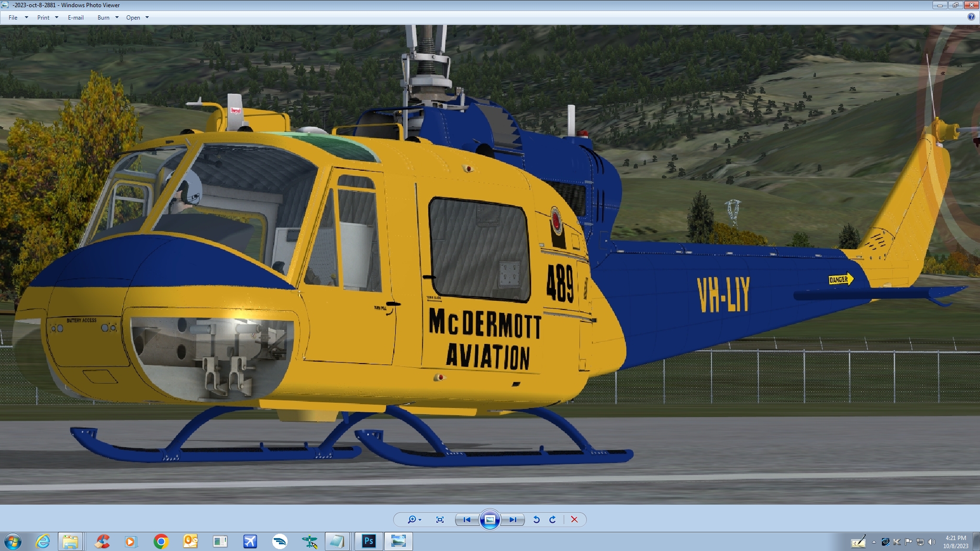
Task: Open Windows Explorer from taskbar
Action: pyautogui.click(x=70, y=541)
